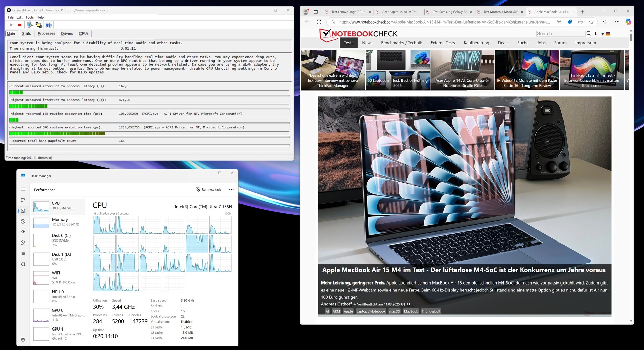Open Razer Blade 16 video teaser
Image resolution: width=644 pixels, height=350 pixels.
pos(527,70)
